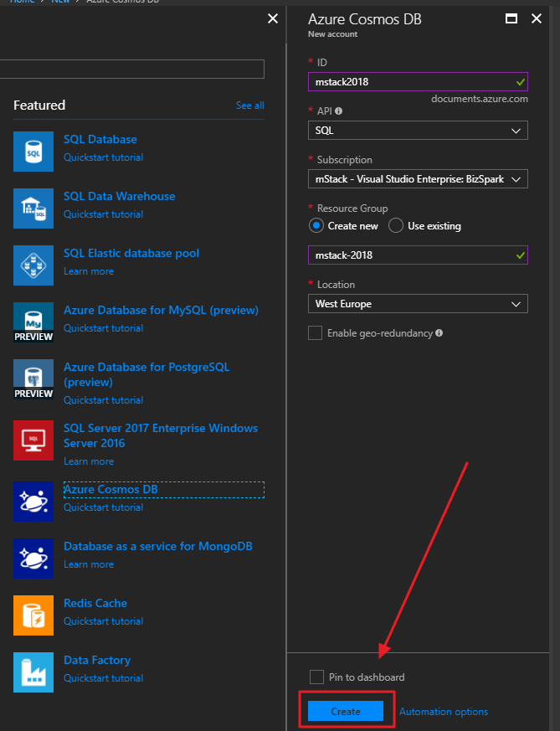Click the API info icon
The height and width of the screenshot is (731, 560).
[x=339, y=111]
